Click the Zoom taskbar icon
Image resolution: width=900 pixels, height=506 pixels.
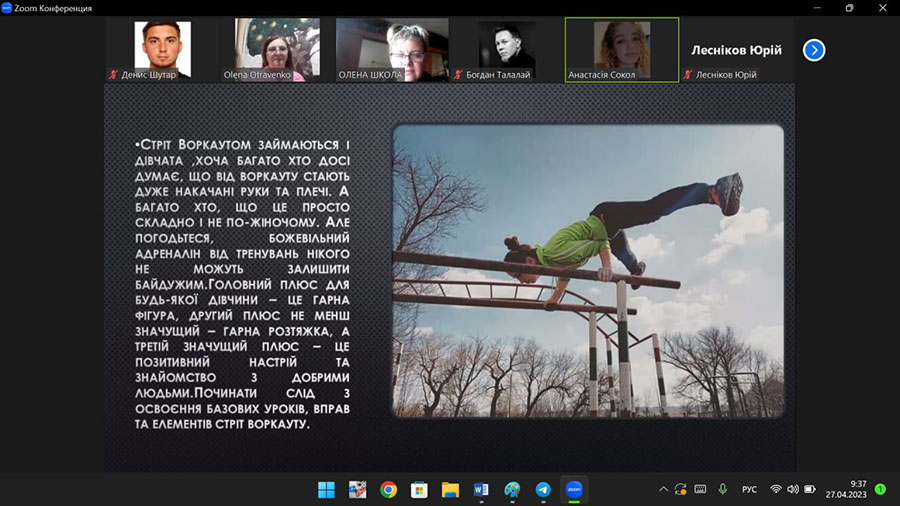click(574, 490)
